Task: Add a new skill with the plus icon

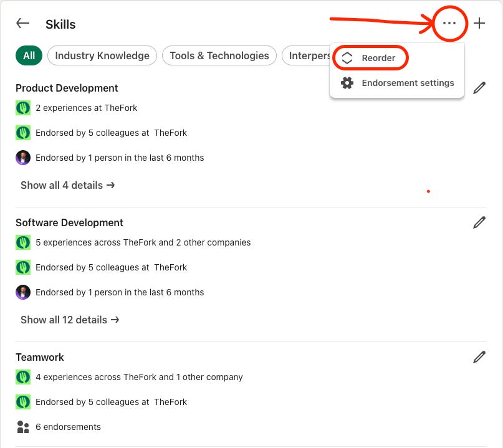Action: (479, 23)
